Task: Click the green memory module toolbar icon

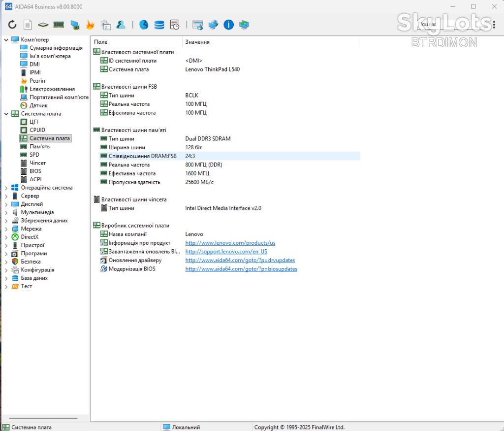Action: point(59,25)
